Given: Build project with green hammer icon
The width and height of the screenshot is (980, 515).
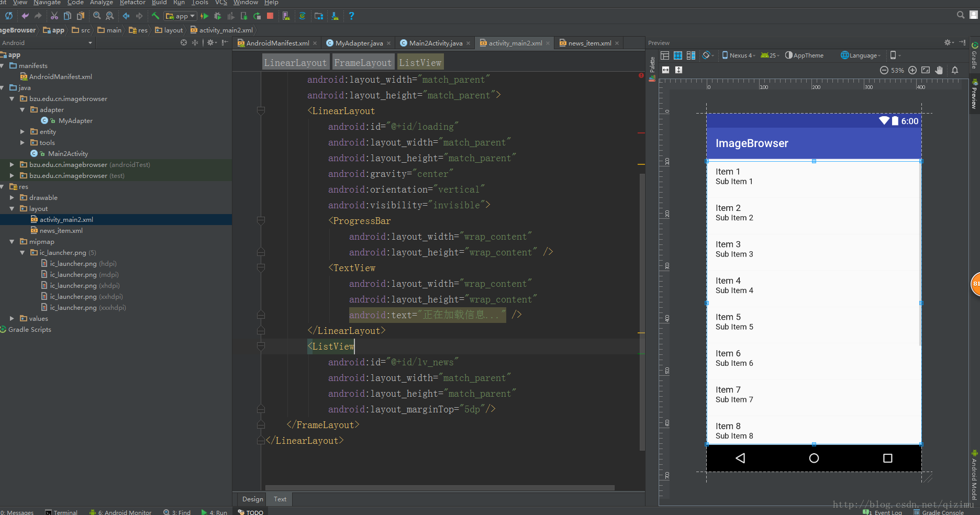Looking at the screenshot, I should [x=155, y=16].
